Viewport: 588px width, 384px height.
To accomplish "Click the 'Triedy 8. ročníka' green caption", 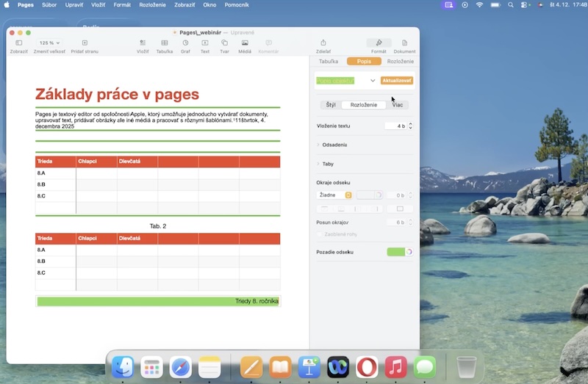I will [x=257, y=301].
